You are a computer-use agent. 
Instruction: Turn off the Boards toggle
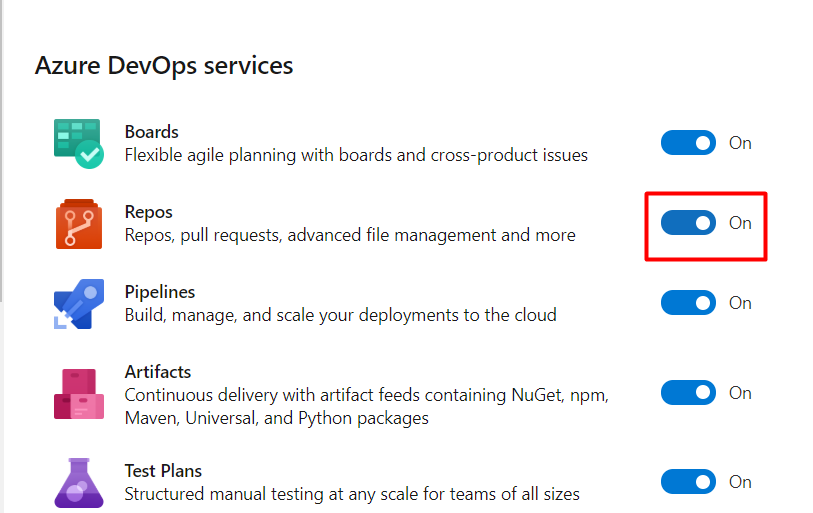coord(688,143)
